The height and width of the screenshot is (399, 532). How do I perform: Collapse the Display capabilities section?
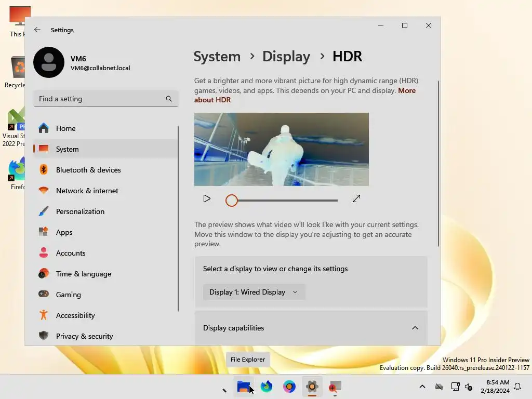pyautogui.click(x=415, y=328)
